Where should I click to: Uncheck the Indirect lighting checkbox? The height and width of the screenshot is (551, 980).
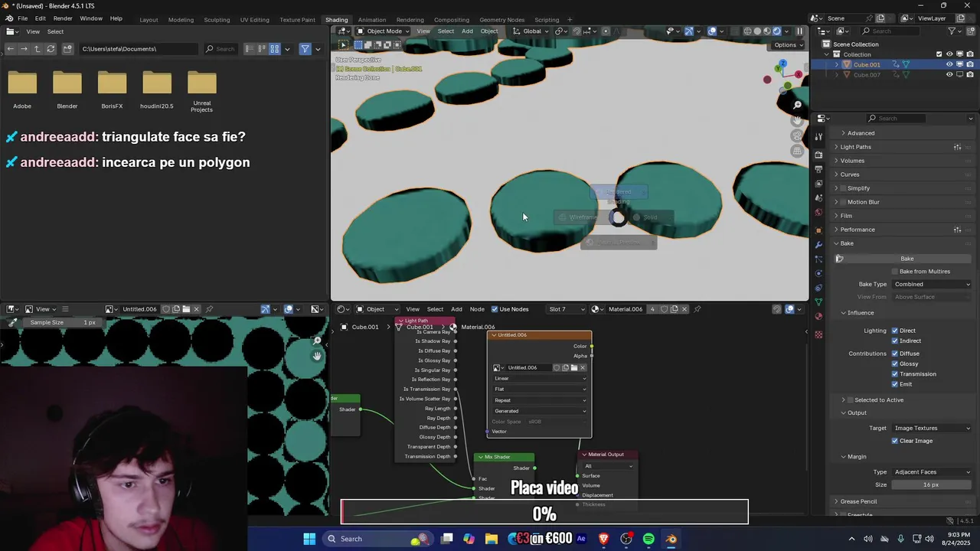pyautogui.click(x=894, y=341)
